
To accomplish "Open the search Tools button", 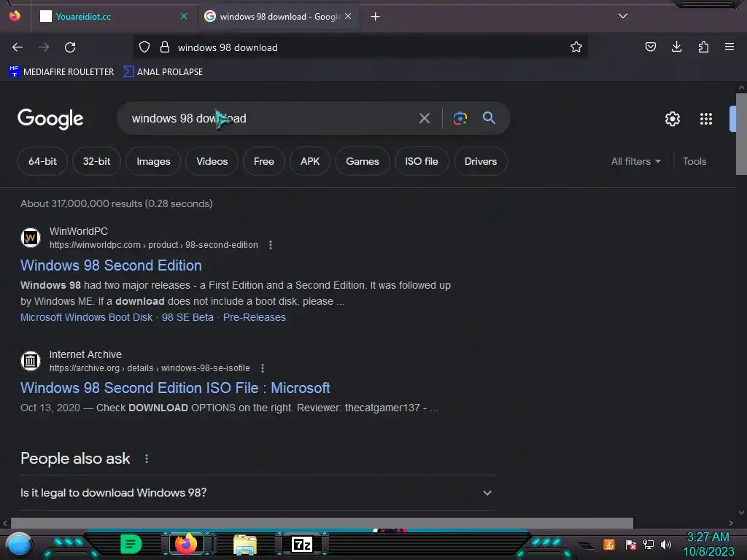I will tap(694, 161).
